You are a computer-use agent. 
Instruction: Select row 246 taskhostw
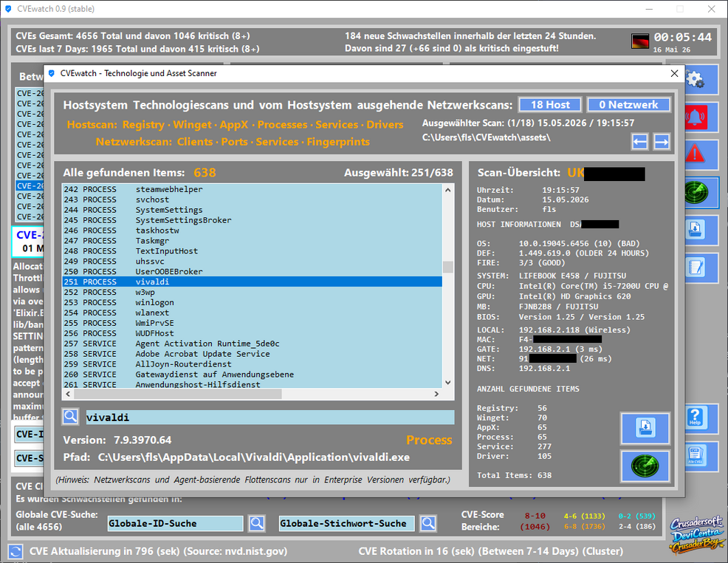coord(252,231)
